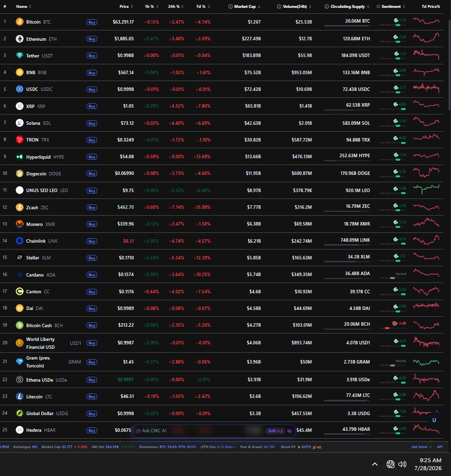The image size is (451, 476).
Task: Open the volume speaker tray icon
Action: (x=402, y=464)
